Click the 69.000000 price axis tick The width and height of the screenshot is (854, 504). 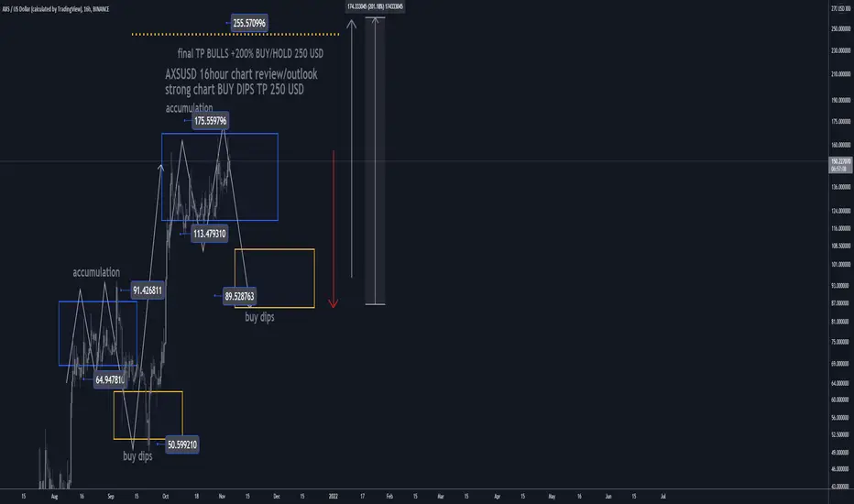click(840, 364)
